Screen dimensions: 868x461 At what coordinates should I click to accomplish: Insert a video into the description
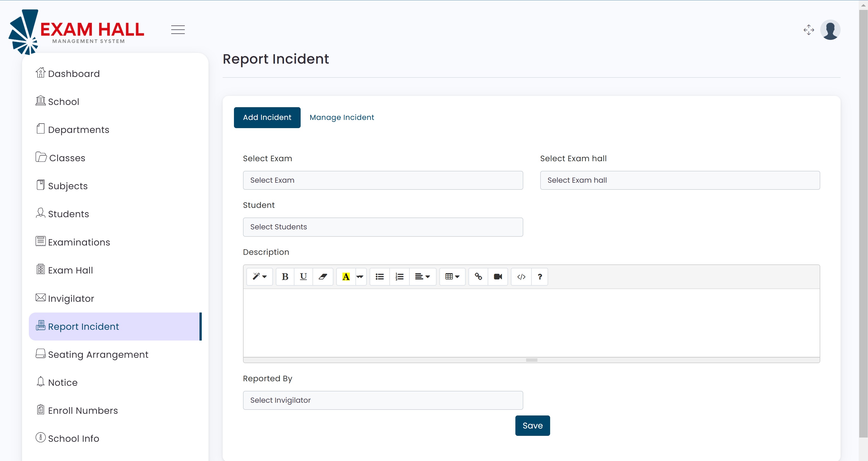498,277
